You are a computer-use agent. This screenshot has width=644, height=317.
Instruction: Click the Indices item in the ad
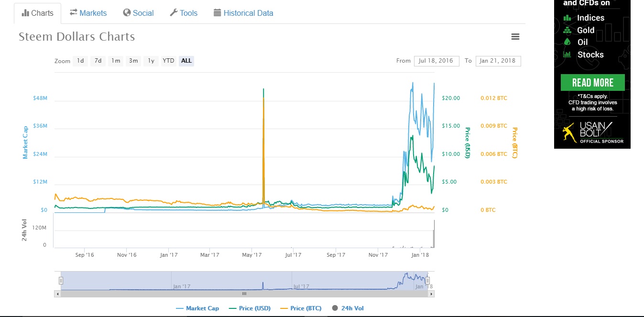click(584, 18)
